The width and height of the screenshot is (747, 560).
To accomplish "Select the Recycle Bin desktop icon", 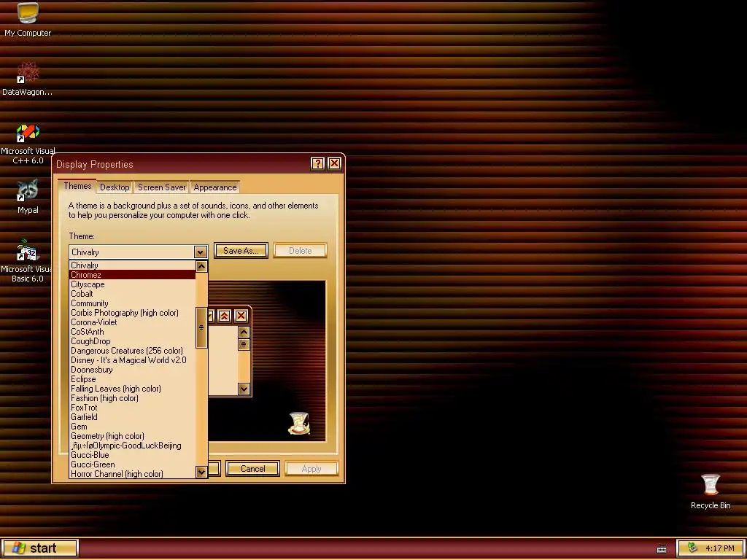I will coord(711,491).
